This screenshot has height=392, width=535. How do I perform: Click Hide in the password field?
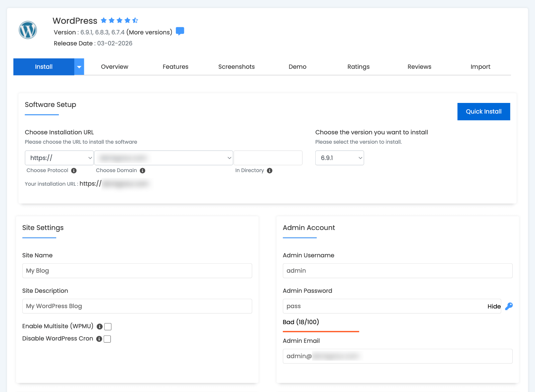tap(494, 306)
